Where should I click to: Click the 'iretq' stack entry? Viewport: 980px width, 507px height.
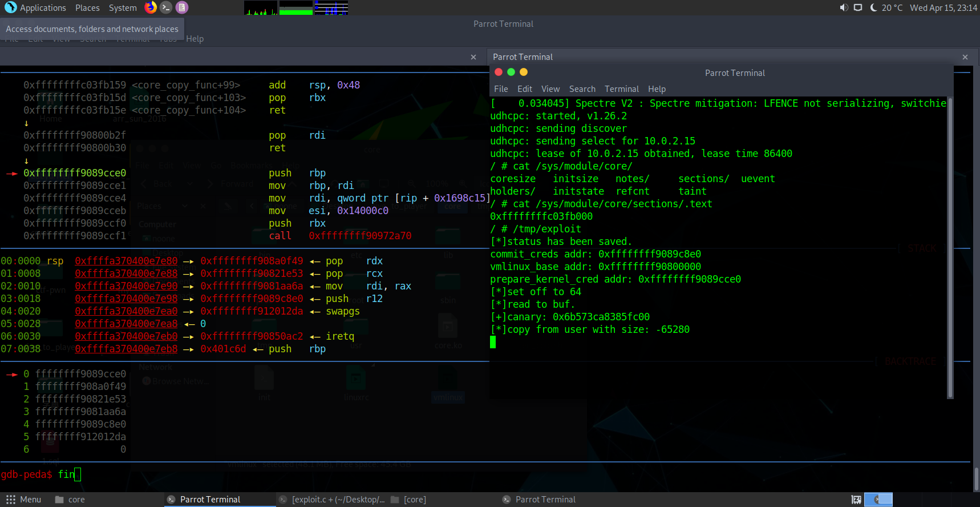(x=340, y=336)
